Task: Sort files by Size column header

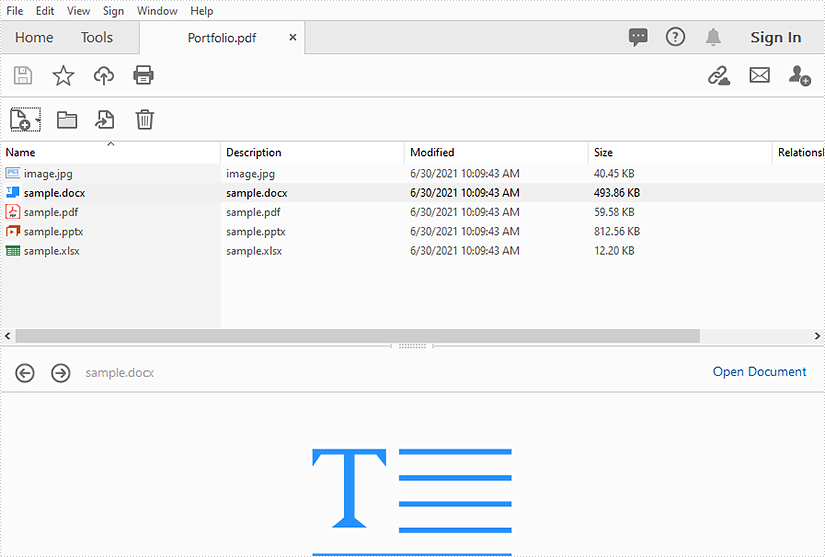Action: pyautogui.click(x=679, y=153)
